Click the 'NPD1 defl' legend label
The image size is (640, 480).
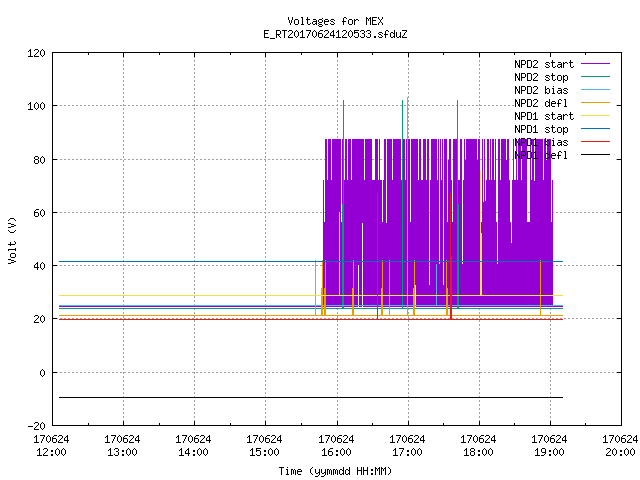point(541,156)
